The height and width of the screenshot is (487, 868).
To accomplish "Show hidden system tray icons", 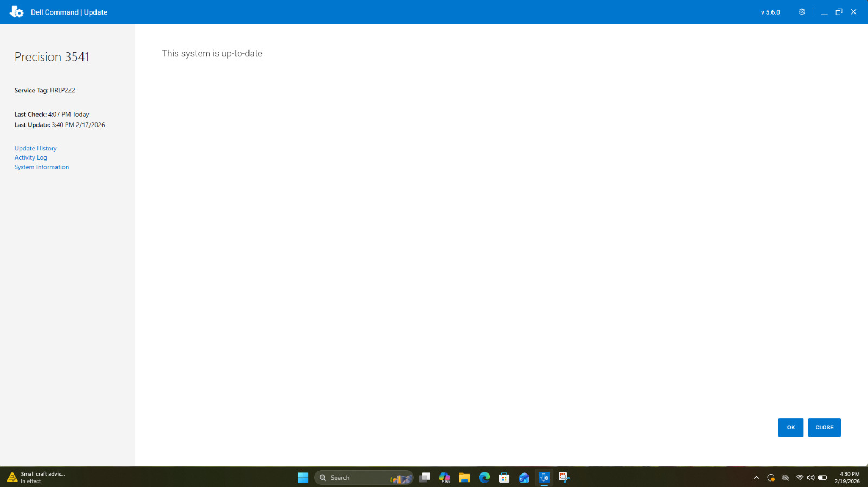I will click(x=756, y=478).
